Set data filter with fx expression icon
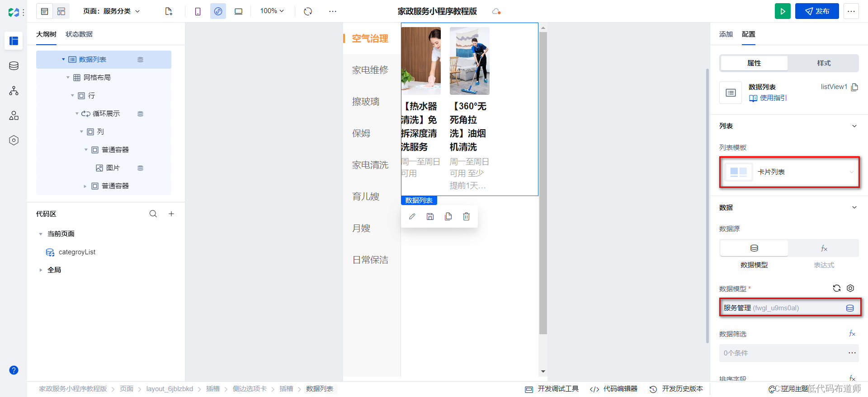Image resolution: width=868 pixels, height=397 pixels. (852, 333)
